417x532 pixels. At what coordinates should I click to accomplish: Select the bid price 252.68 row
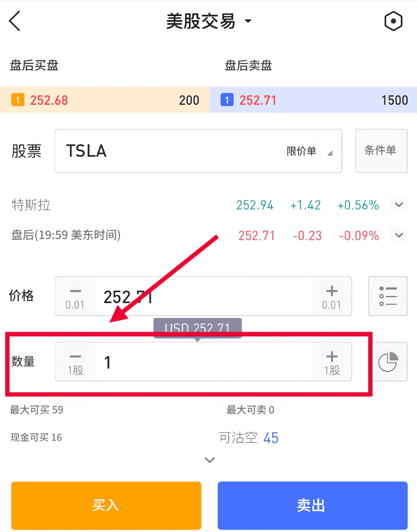tap(105, 100)
